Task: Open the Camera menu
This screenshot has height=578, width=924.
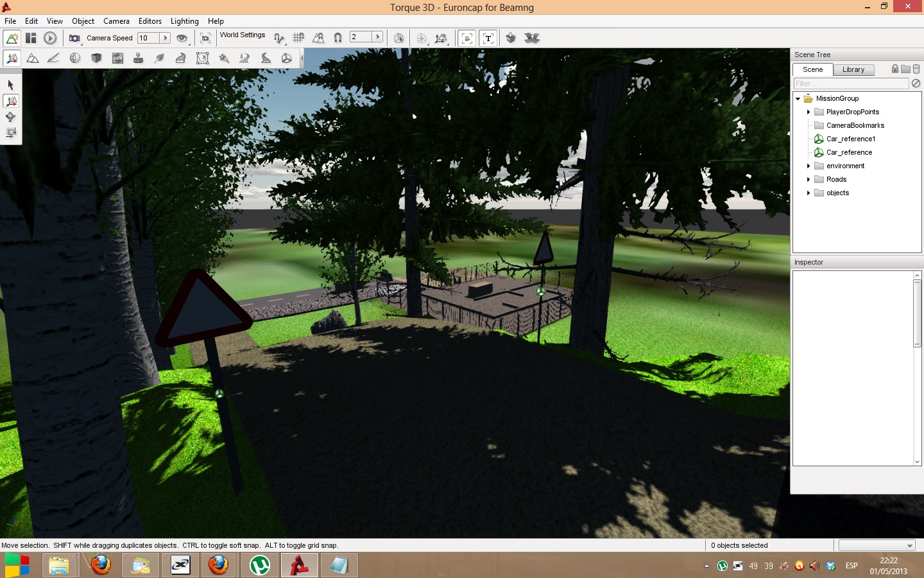Action: (116, 21)
